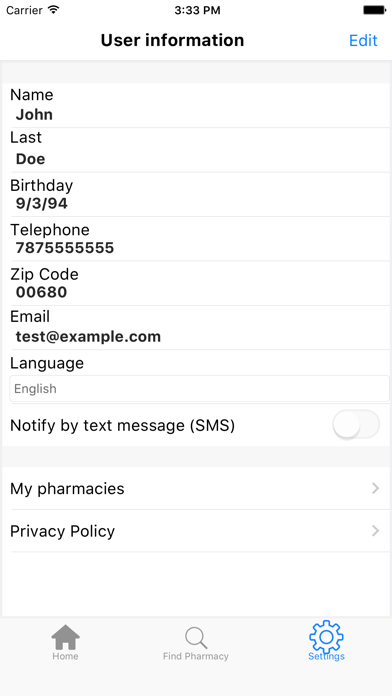Open Privacy Policy chevron arrow
Viewport: 392px width, 696px height.
pos(376,531)
